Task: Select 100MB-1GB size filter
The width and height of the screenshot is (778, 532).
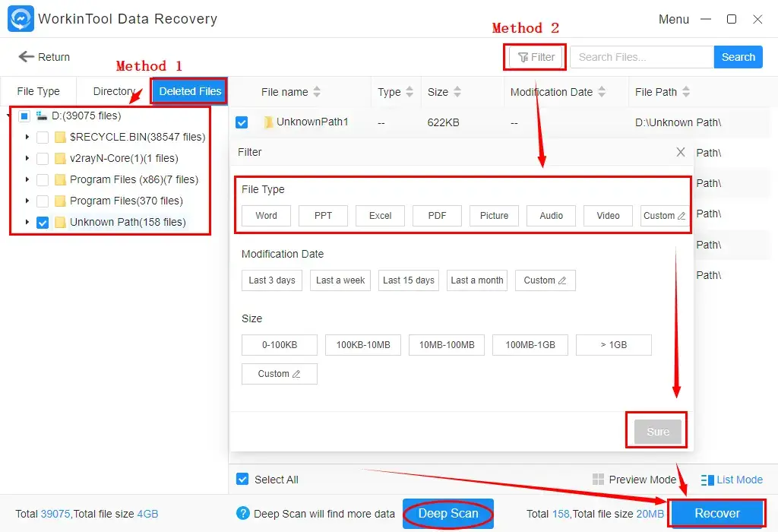Action: [x=530, y=345]
